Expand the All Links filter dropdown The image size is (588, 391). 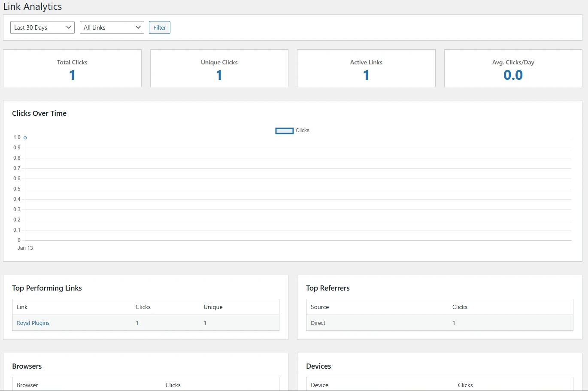(x=111, y=27)
